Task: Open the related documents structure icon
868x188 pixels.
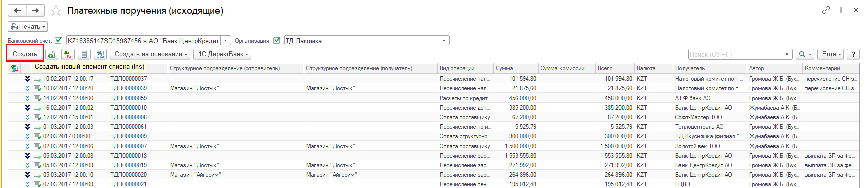Action: [x=100, y=54]
